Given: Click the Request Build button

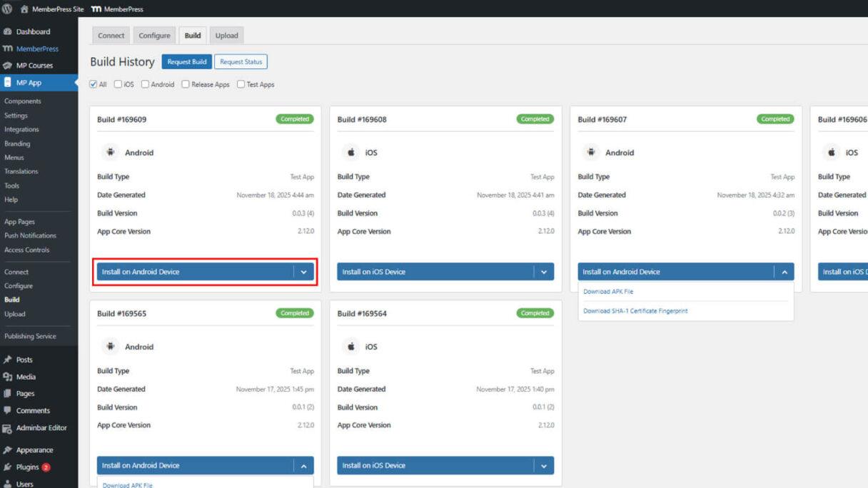Looking at the screenshot, I should point(186,61).
